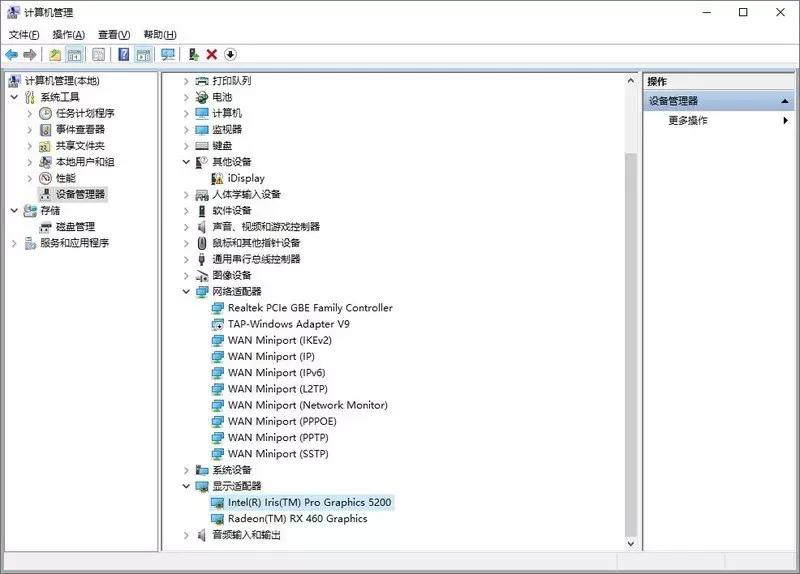The width and height of the screenshot is (800, 574).
Task: Click the TAP-Windows Adapter V9 adapter icon
Action: point(217,324)
